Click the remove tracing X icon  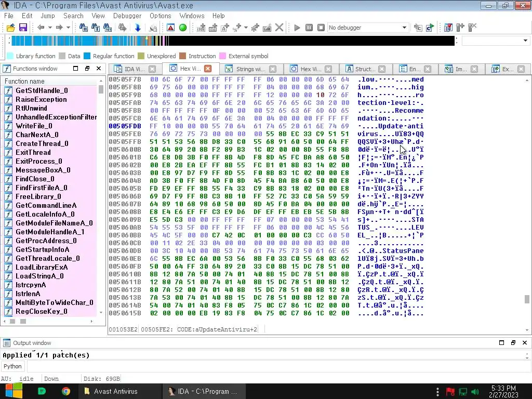(472, 28)
